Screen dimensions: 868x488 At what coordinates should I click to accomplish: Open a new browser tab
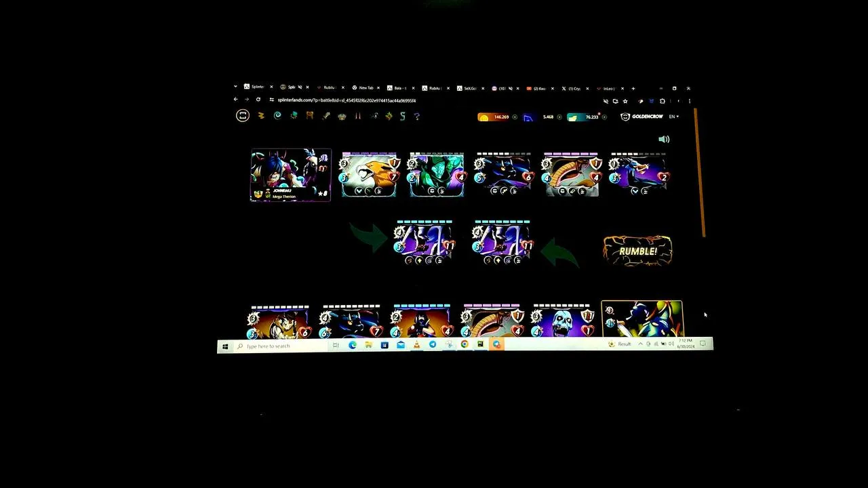point(633,88)
